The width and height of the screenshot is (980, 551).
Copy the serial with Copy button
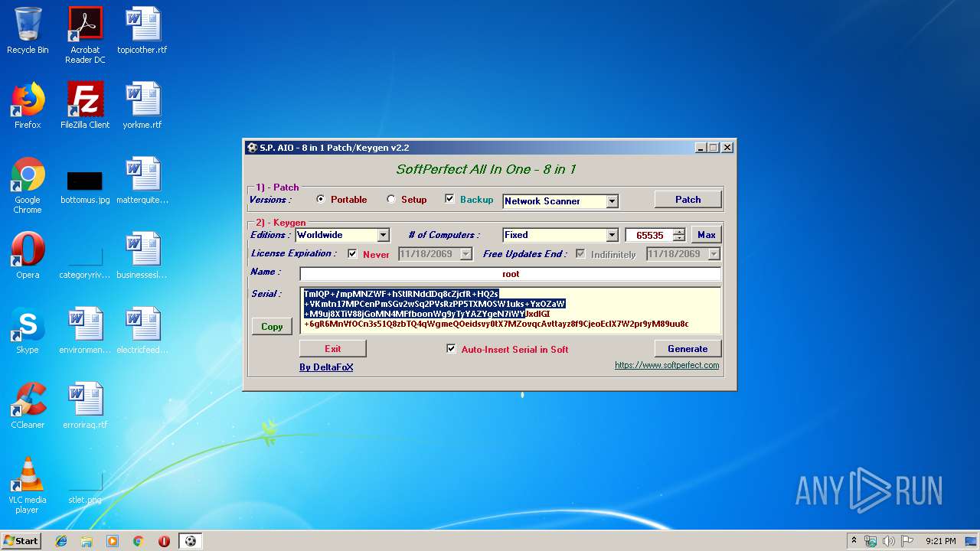(272, 326)
